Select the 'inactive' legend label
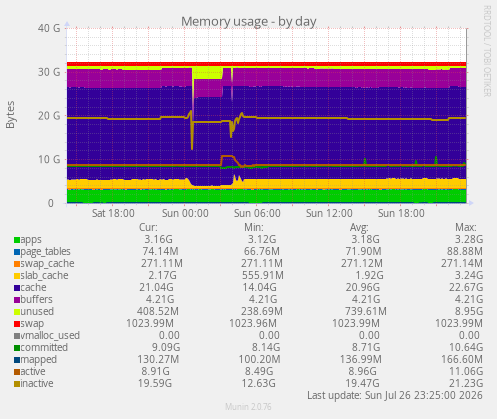 [37, 383]
